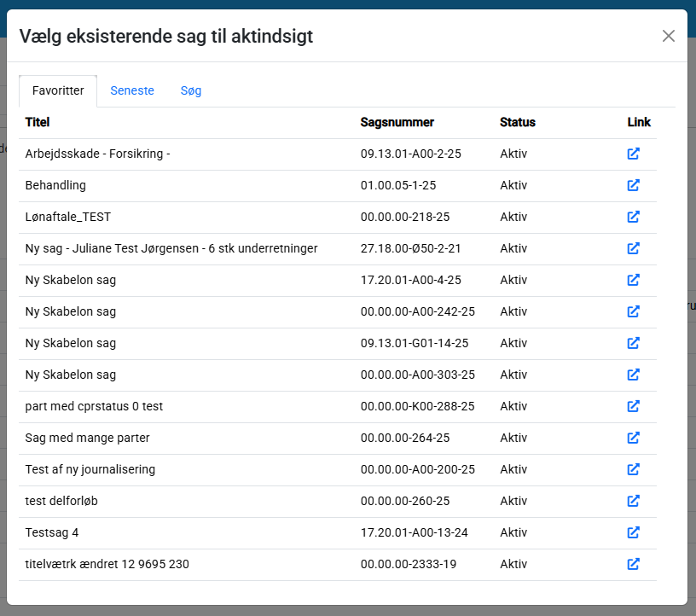The image size is (696, 616).
Task: Switch to the Seneste tab
Action: [132, 90]
